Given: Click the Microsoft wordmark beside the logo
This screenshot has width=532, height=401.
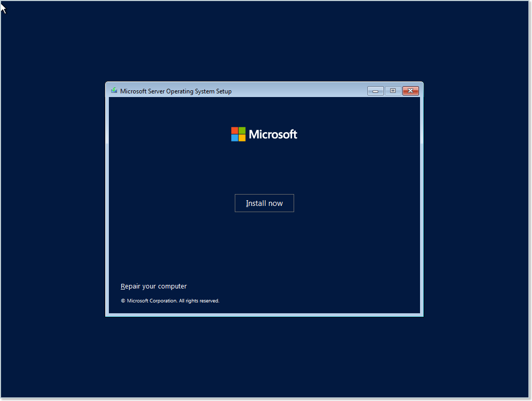Looking at the screenshot, I should tap(273, 134).
